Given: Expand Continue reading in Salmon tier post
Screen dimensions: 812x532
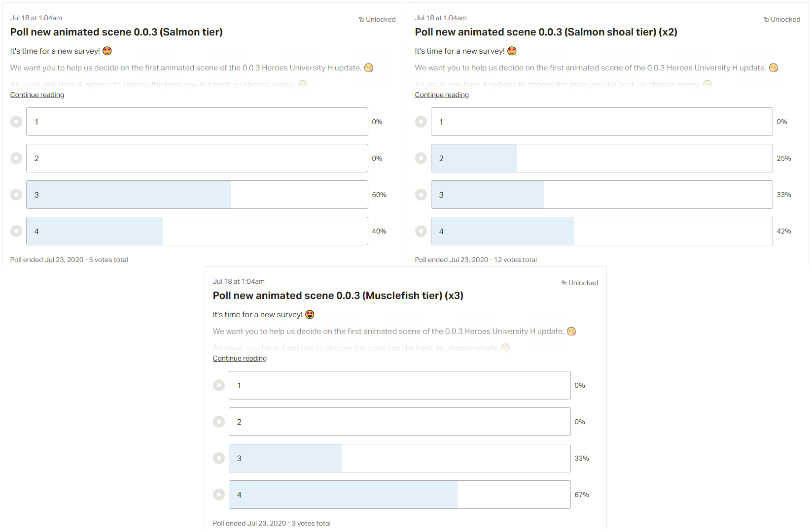Looking at the screenshot, I should [37, 95].
